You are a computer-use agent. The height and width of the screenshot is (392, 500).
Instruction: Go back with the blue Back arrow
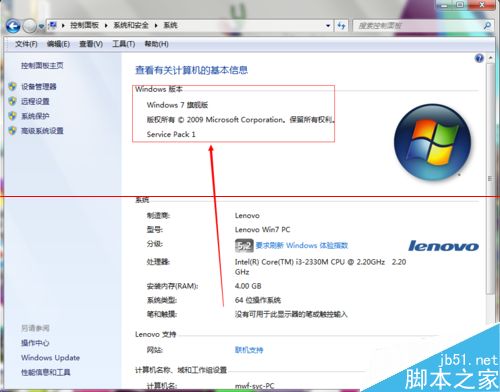point(13,26)
